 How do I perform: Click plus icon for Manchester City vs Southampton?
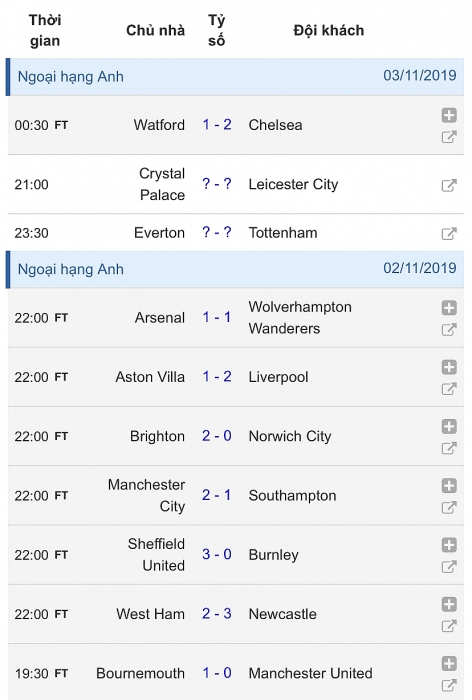(449, 486)
